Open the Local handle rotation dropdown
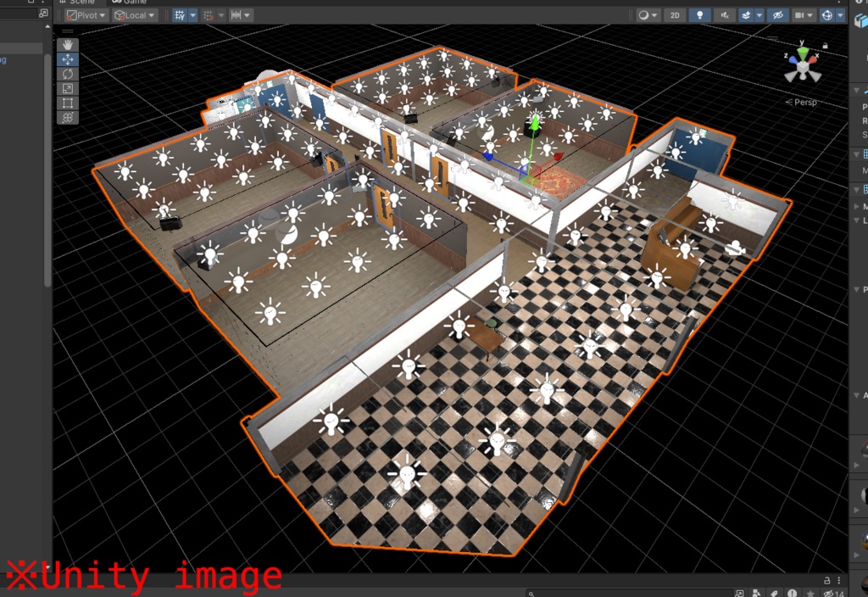Viewport: 868px width, 597px height. point(135,15)
